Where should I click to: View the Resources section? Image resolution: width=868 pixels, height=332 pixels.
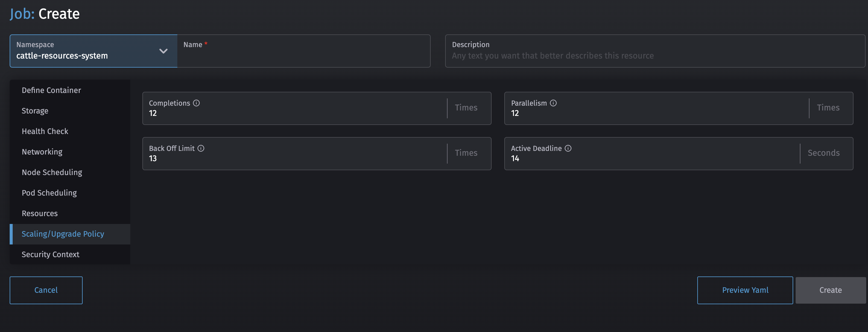pyautogui.click(x=40, y=213)
